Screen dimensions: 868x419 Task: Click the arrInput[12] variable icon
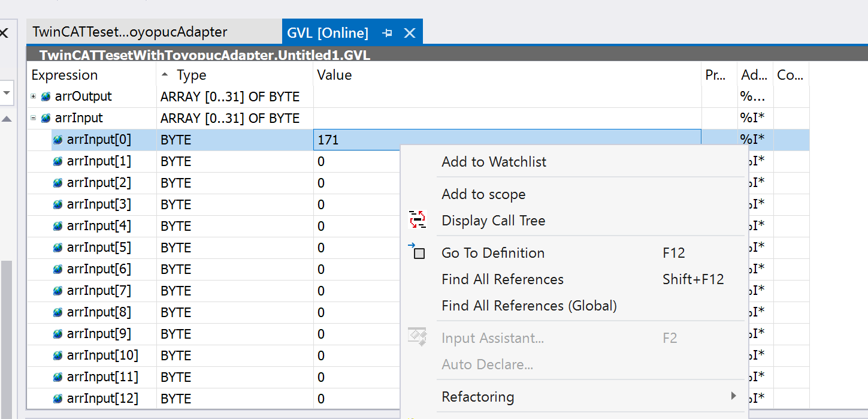(x=58, y=399)
